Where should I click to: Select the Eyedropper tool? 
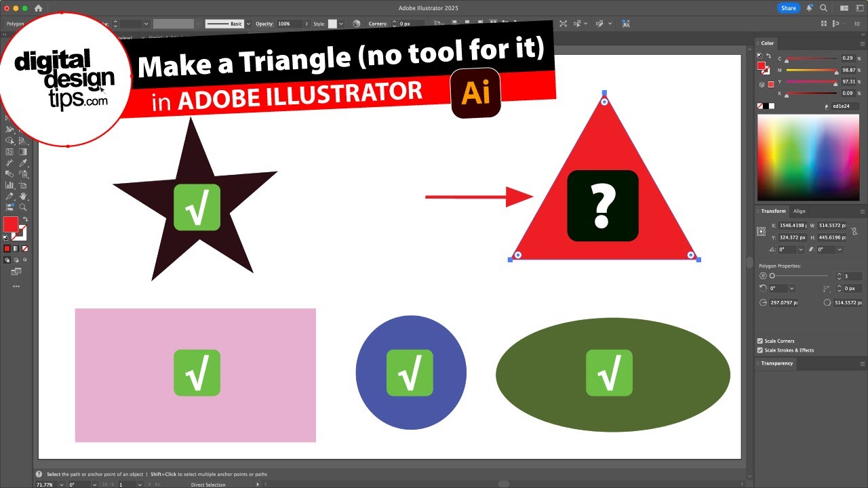coord(22,163)
